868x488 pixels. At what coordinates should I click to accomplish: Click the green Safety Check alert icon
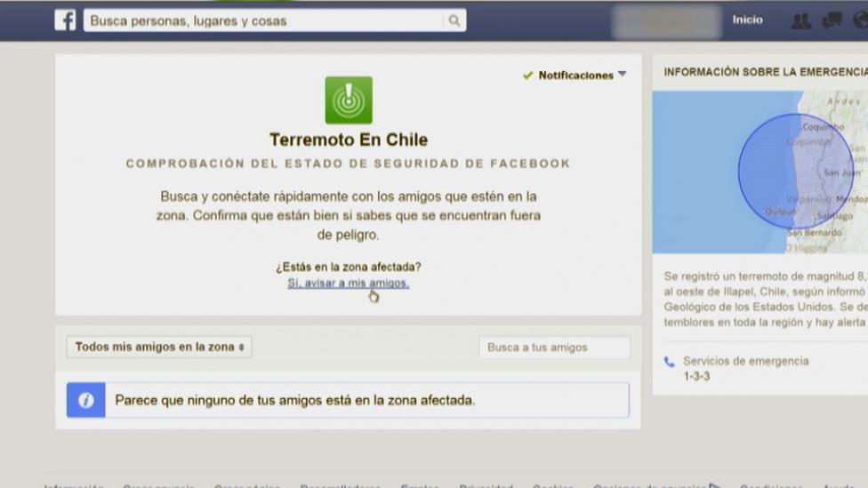[x=349, y=100]
